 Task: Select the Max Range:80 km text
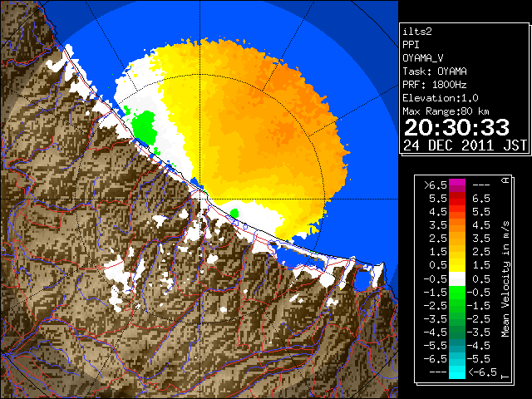point(446,111)
